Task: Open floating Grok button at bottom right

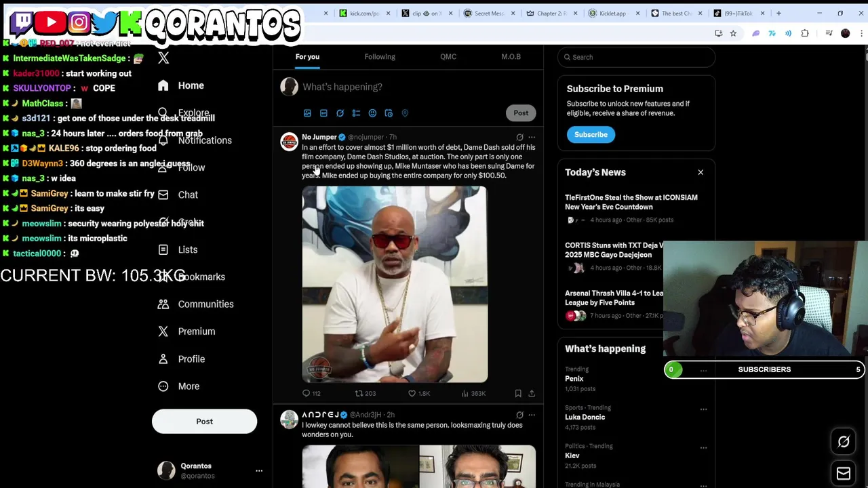Action: pyautogui.click(x=844, y=442)
